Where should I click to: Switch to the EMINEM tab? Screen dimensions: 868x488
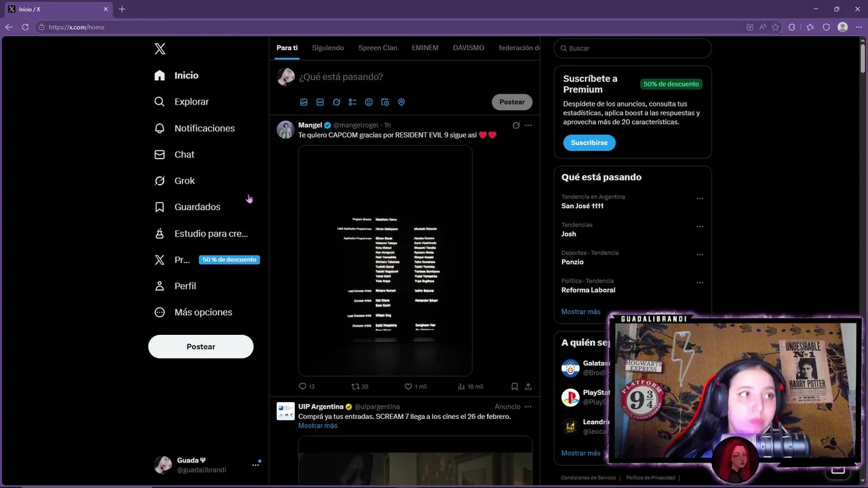(425, 48)
